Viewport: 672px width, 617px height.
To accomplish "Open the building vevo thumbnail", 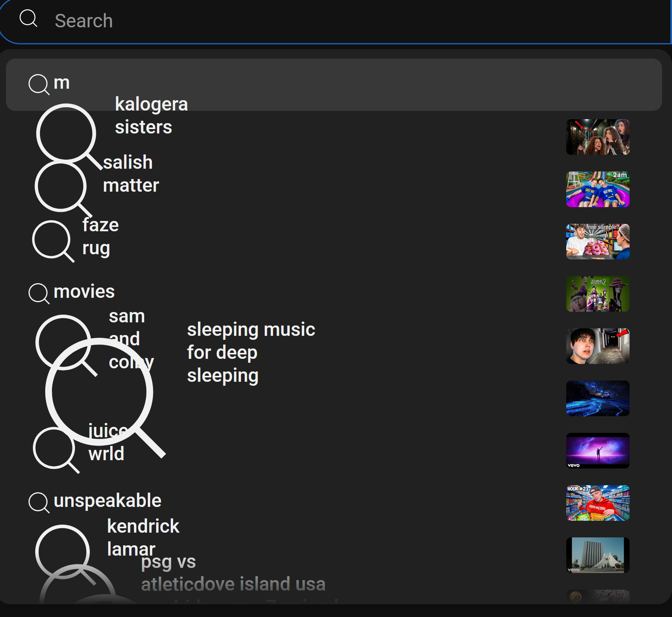I will (598, 555).
